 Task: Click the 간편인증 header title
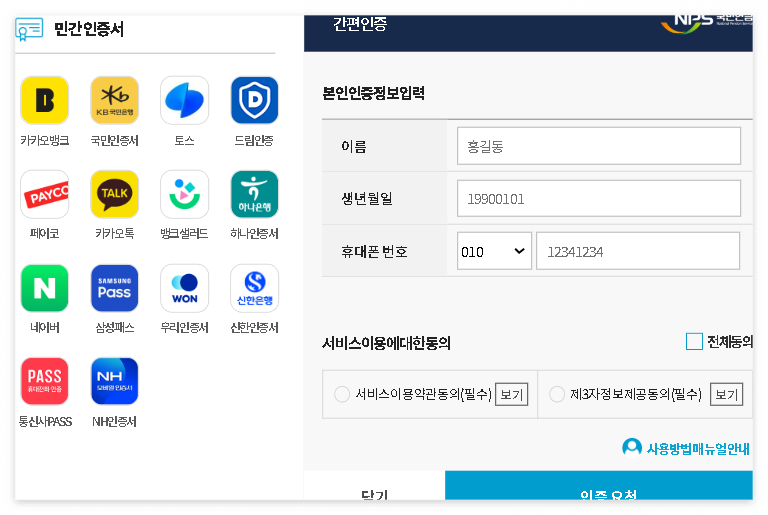(x=360, y=24)
